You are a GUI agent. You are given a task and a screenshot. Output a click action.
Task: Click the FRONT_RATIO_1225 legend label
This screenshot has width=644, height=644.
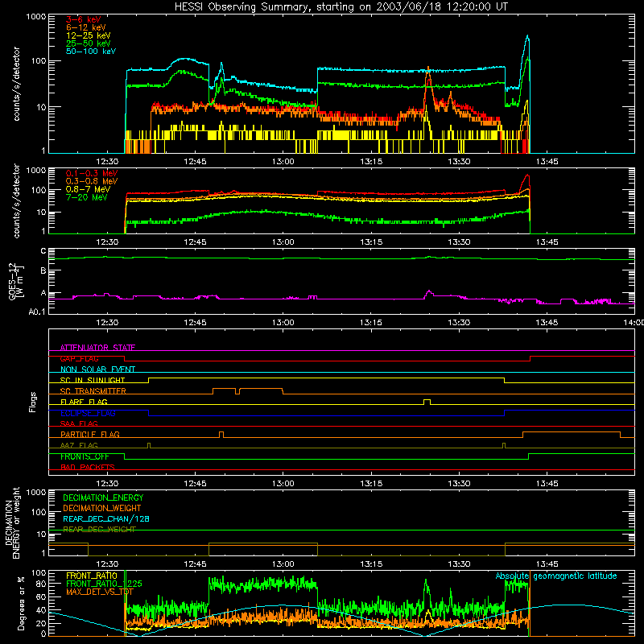[104, 584]
